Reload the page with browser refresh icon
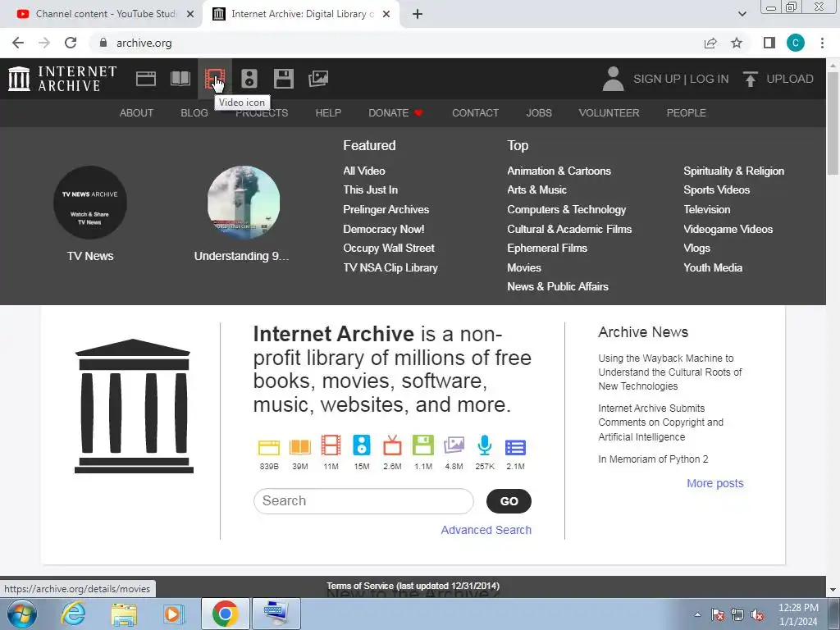This screenshot has width=840, height=630. click(x=71, y=43)
